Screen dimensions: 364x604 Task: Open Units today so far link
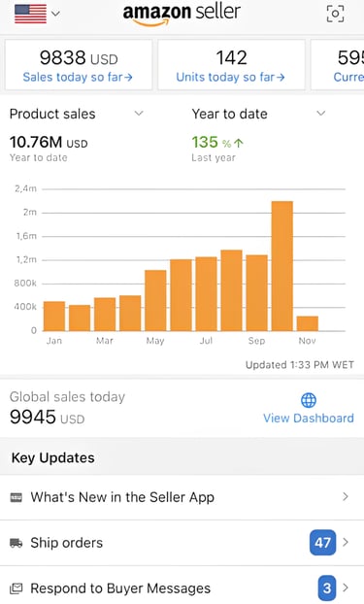pos(230,78)
